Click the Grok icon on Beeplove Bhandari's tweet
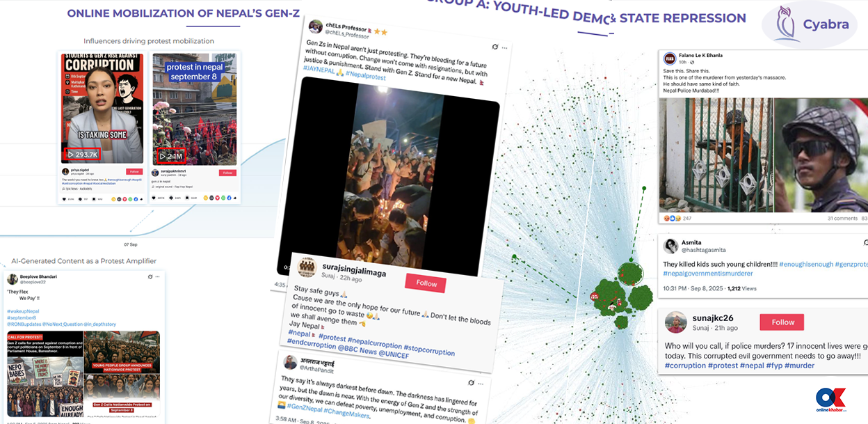The width and height of the screenshot is (868, 424). coord(149,276)
